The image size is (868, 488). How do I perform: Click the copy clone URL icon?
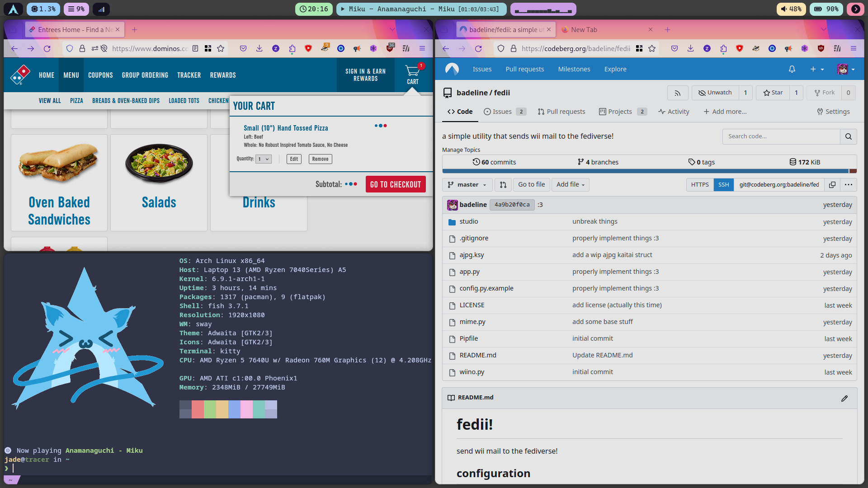click(832, 184)
